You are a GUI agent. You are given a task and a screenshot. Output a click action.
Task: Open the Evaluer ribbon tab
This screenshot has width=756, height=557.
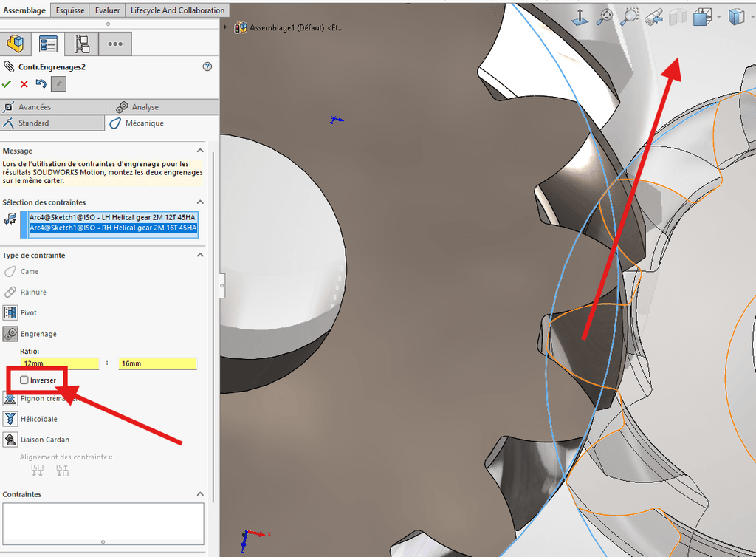click(108, 10)
